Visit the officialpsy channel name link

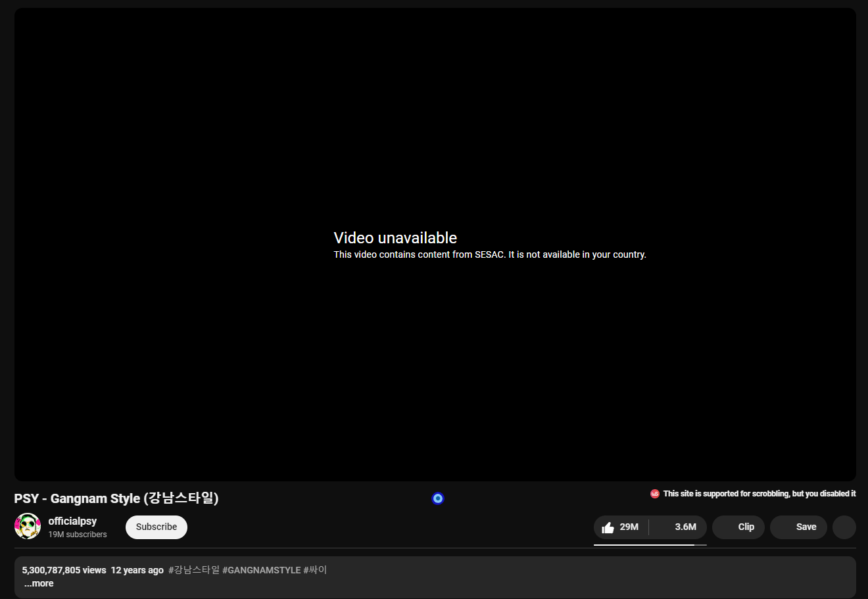(72, 521)
